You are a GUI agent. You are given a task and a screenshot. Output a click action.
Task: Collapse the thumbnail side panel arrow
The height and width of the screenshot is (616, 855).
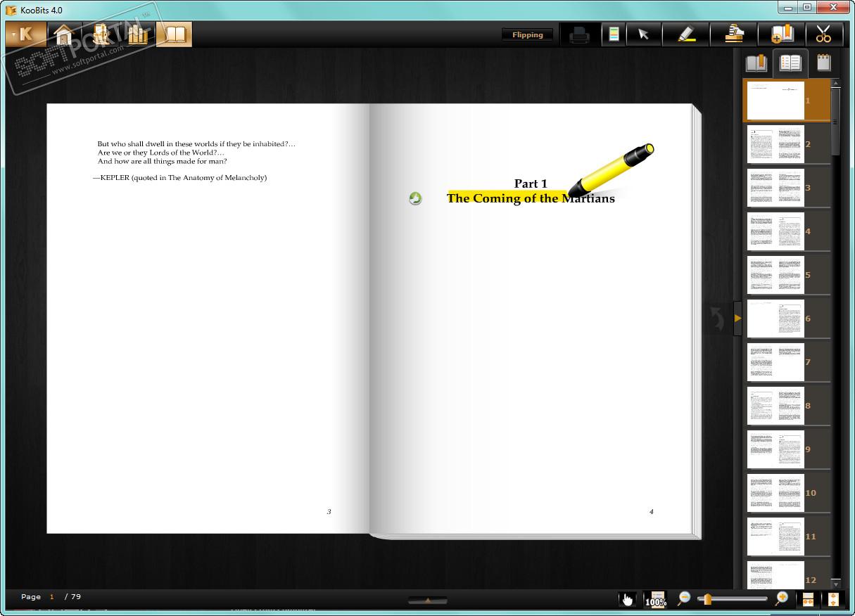737,319
